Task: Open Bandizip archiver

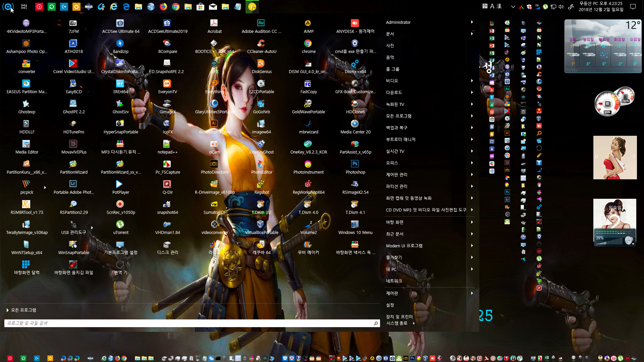Action: click(120, 46)
